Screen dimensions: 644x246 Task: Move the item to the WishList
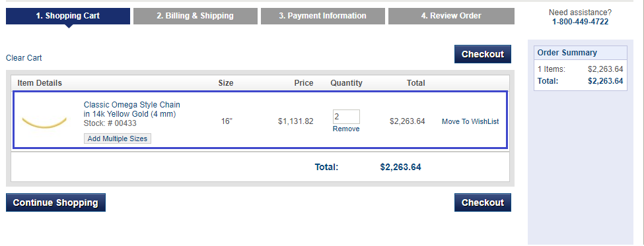pos(470,121)
